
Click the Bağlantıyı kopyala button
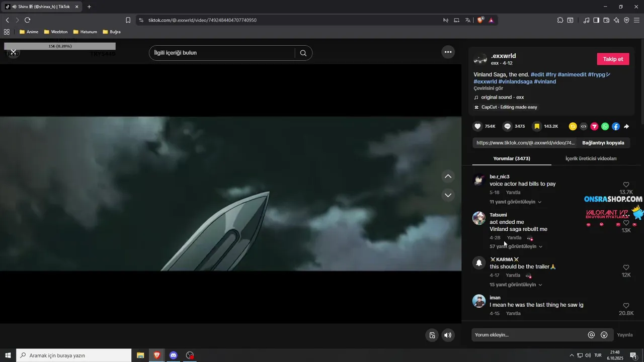(x=603, y=143)
